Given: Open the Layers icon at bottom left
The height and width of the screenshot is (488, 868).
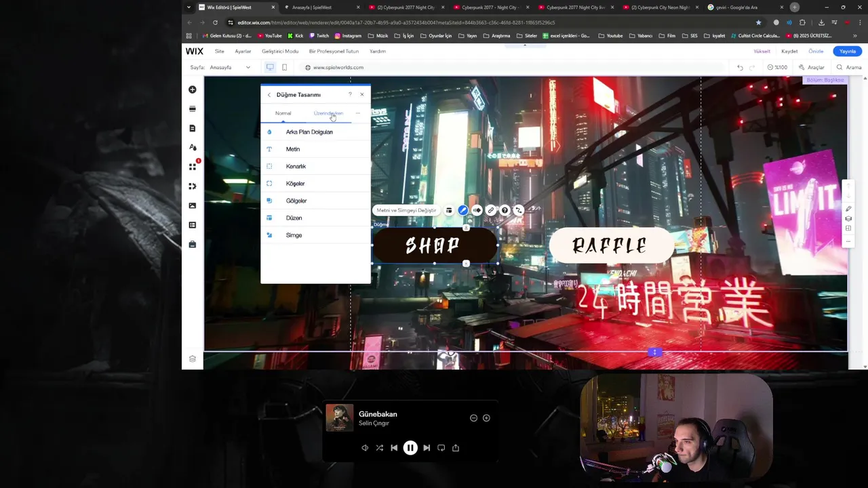Looking at the screenshot, I should point(193,359).
